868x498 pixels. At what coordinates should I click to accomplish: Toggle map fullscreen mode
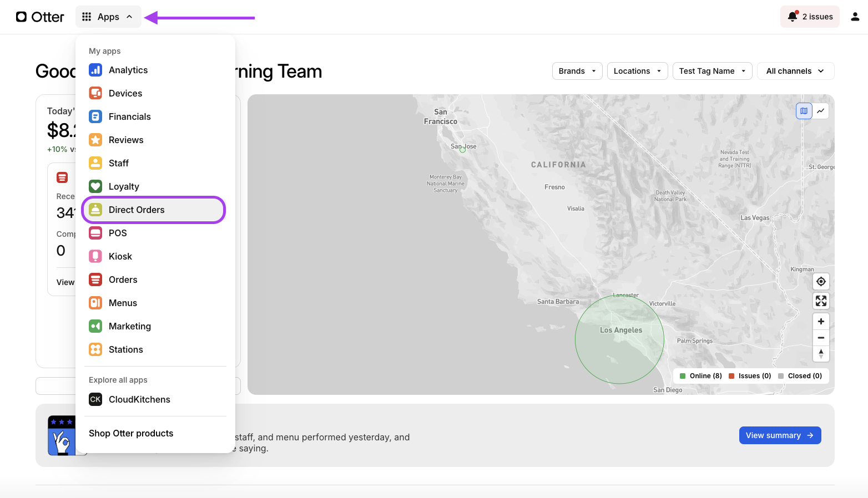[x=821, y=301]
